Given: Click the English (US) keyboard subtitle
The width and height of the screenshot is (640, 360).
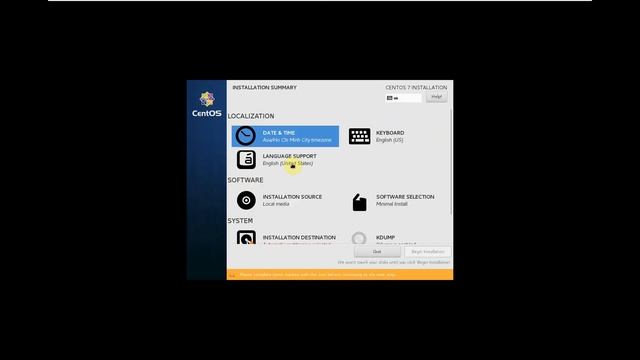Looking at the screenshot, I should click(389, 140).
